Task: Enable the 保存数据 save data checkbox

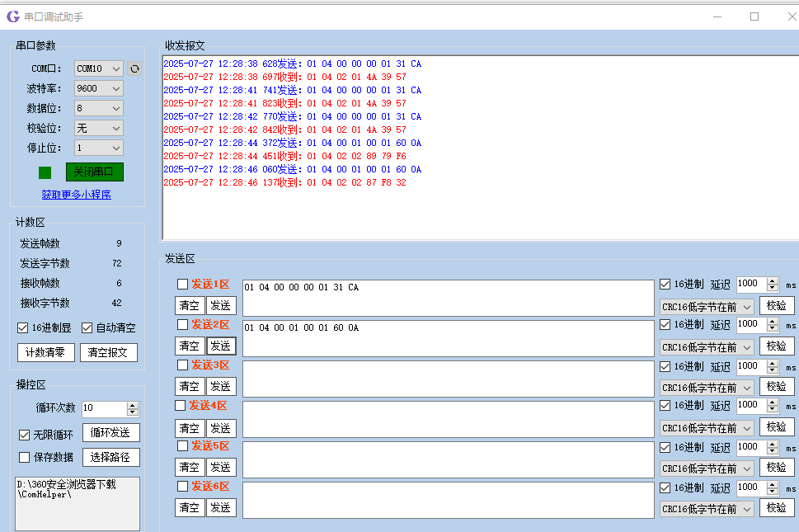Action: (24, 457)
